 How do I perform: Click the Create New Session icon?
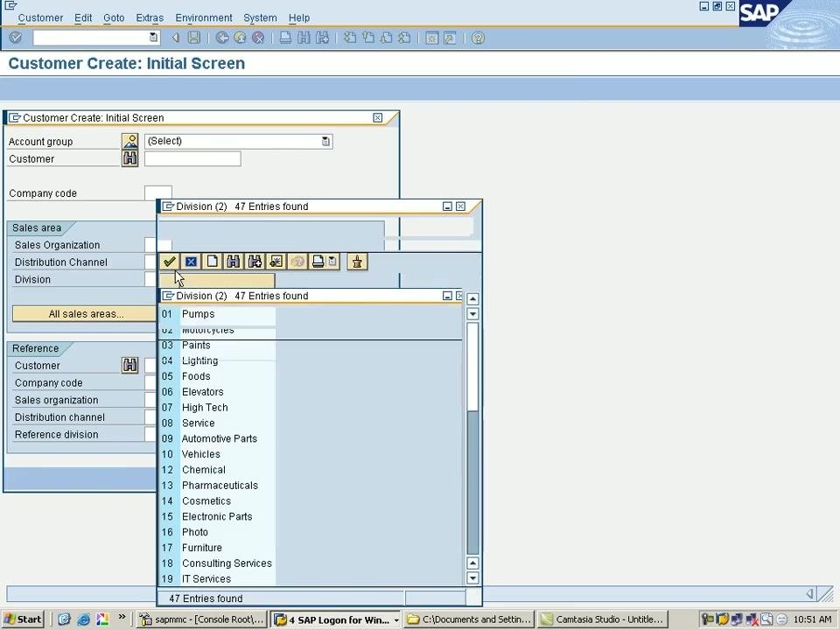click(431, 38)
